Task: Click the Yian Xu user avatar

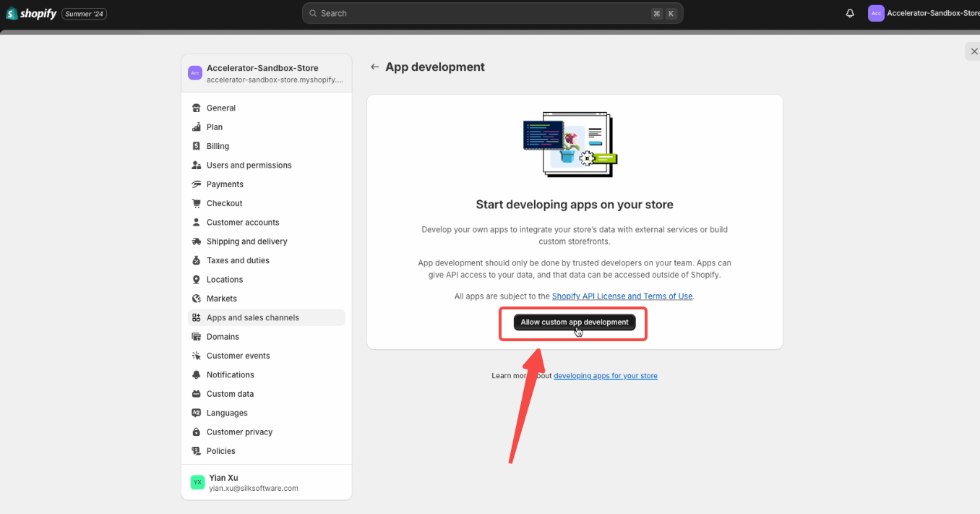Action: point(197,482)
